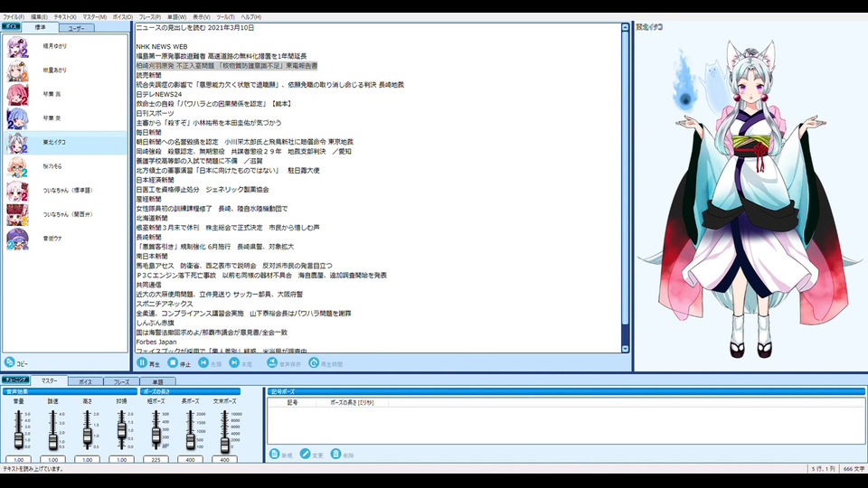Click the text editor scroll-down arrow
Viewport: 868px width, 488px height.
(x=625, y=349)
